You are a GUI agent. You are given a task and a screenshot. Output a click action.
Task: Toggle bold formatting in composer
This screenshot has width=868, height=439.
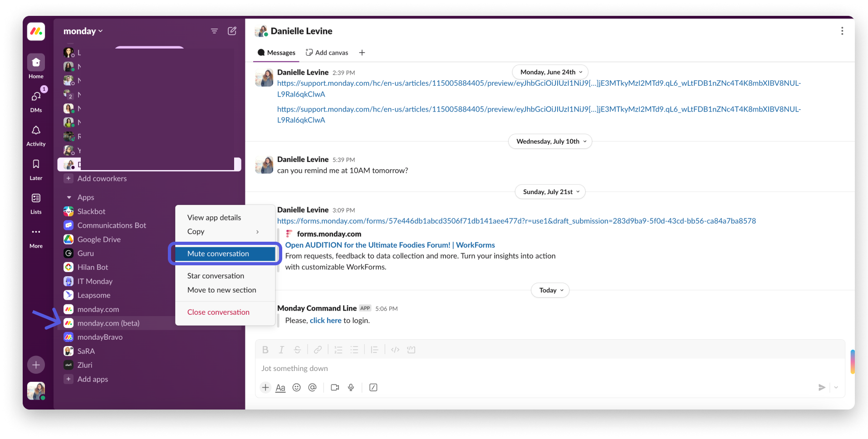(x=265, y=350)
